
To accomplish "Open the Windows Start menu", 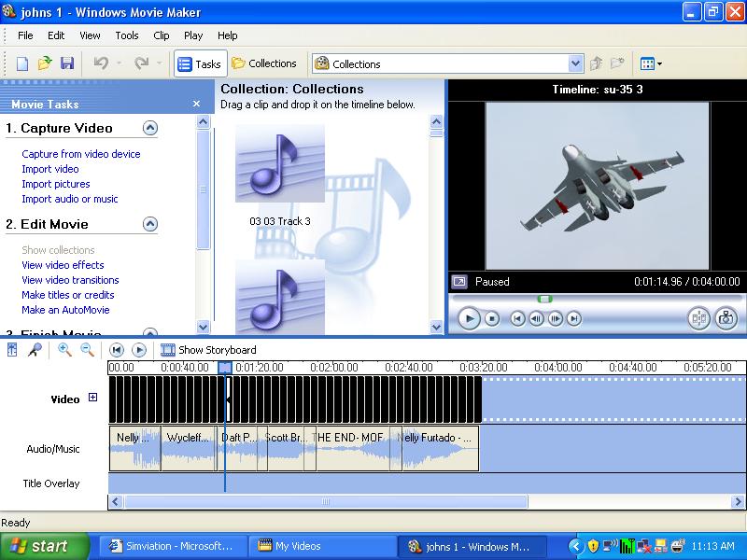I will [x=44, y=546].
